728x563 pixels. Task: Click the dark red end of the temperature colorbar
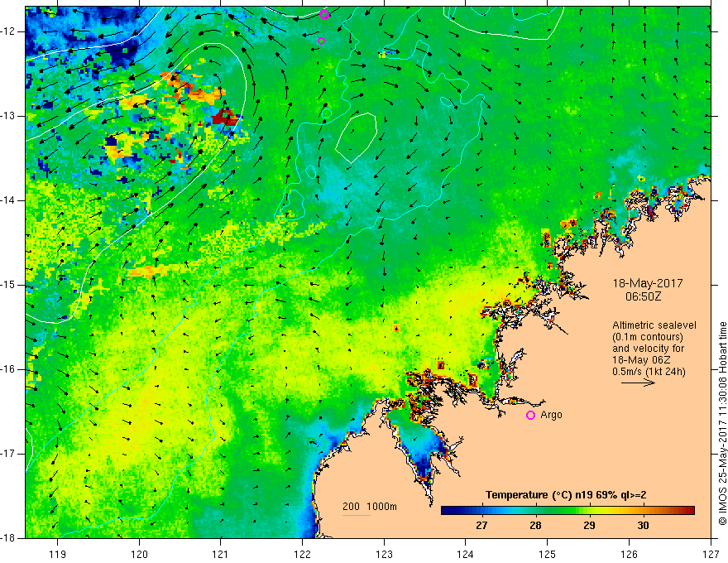coord(689,511)
